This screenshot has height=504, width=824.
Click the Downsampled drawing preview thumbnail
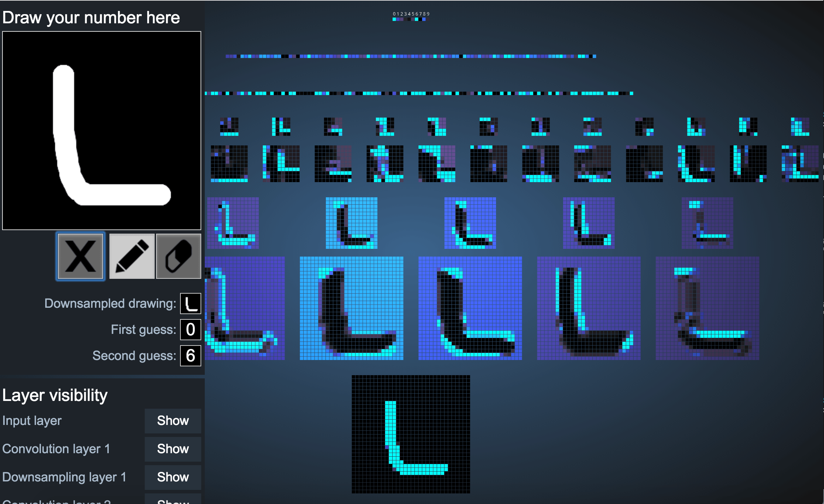(x=191, y=304)
